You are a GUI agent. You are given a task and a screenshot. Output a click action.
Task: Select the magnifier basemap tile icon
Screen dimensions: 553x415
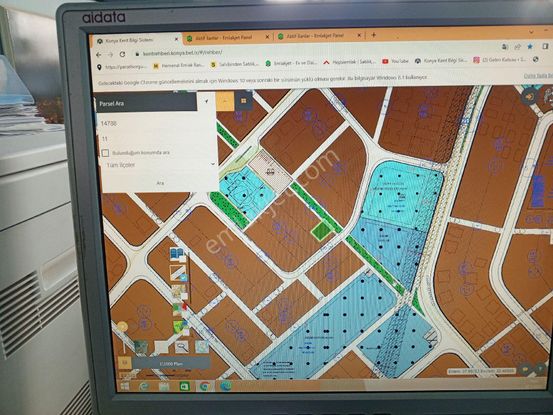click(182, 347)
